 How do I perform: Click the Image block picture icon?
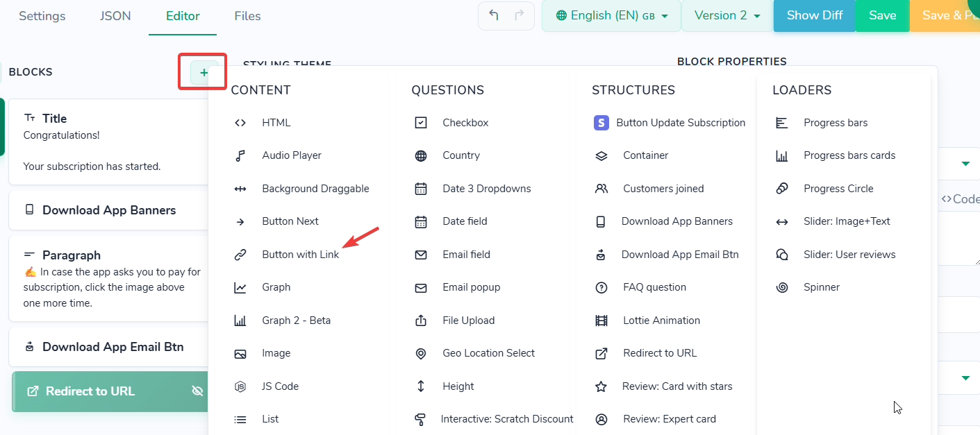tap(240, 354)
